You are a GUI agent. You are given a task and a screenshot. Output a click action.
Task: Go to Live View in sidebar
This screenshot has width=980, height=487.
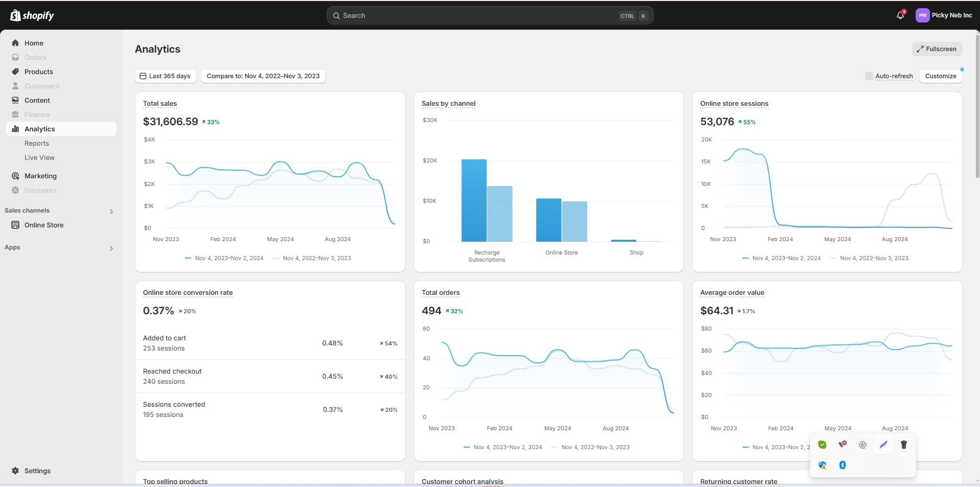tap(39, 158)
